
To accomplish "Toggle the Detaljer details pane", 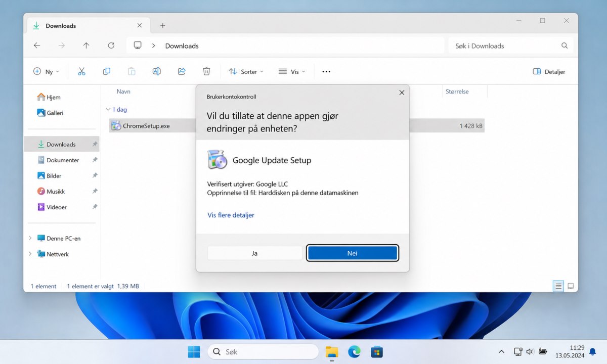I will pos(549,72).
